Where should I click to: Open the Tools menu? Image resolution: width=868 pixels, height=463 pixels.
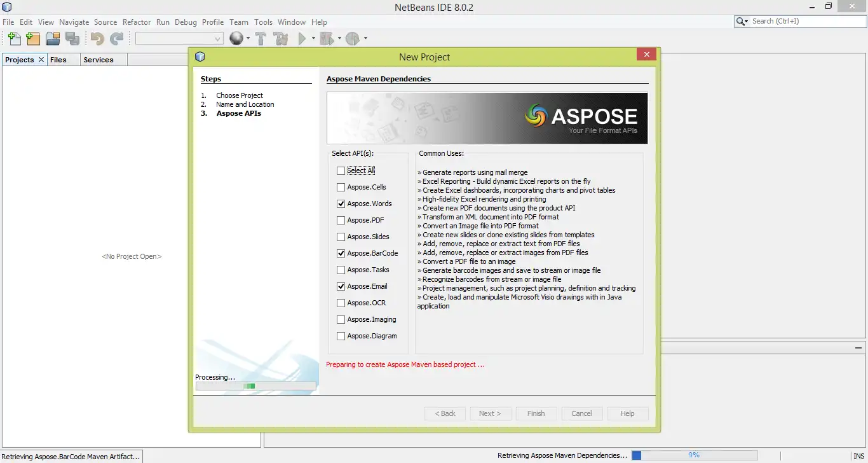pos(264,22)
